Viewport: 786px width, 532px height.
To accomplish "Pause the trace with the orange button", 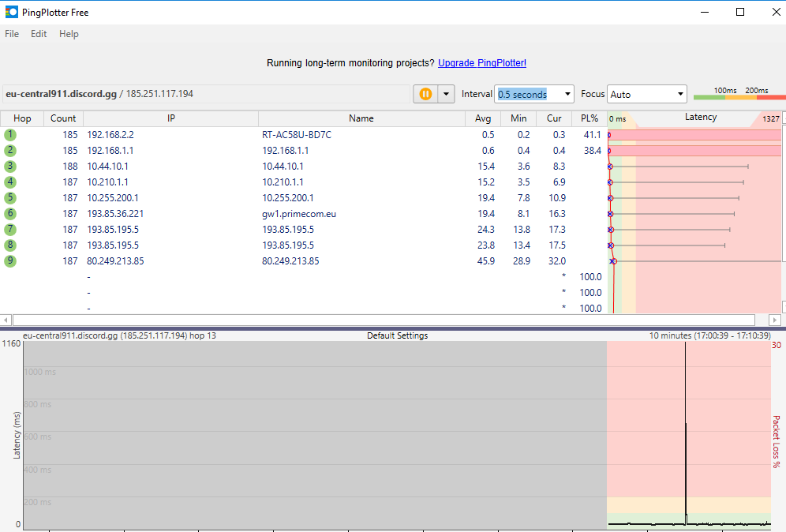I will pos(425,94).
